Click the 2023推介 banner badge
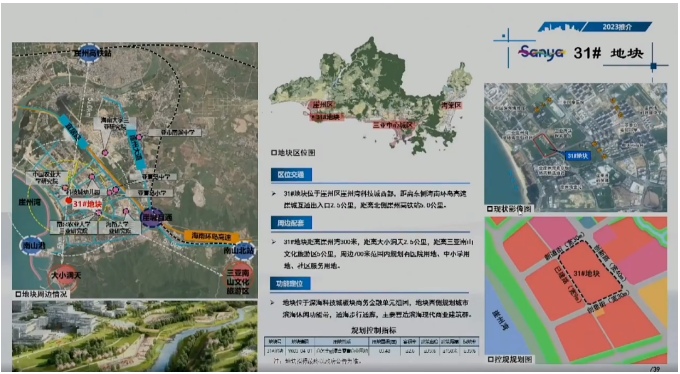680x374 pixels. tap(617, 27)
